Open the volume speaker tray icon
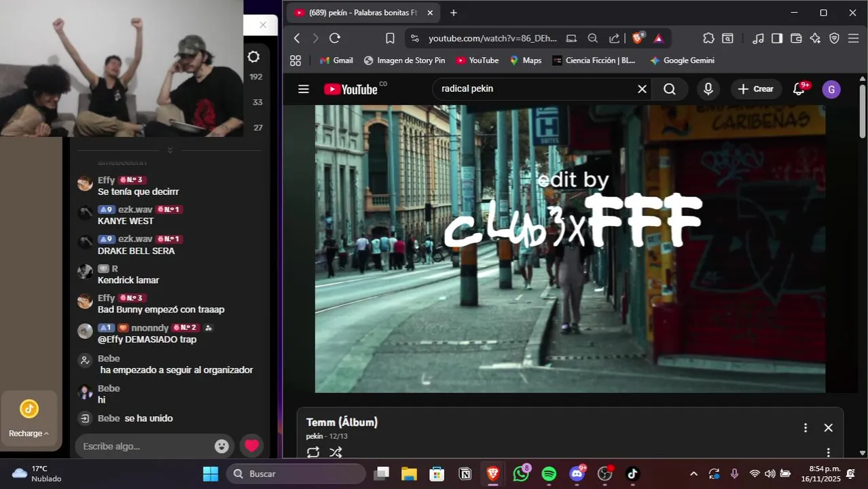The image size is (868, 489). tap(770, 473)
